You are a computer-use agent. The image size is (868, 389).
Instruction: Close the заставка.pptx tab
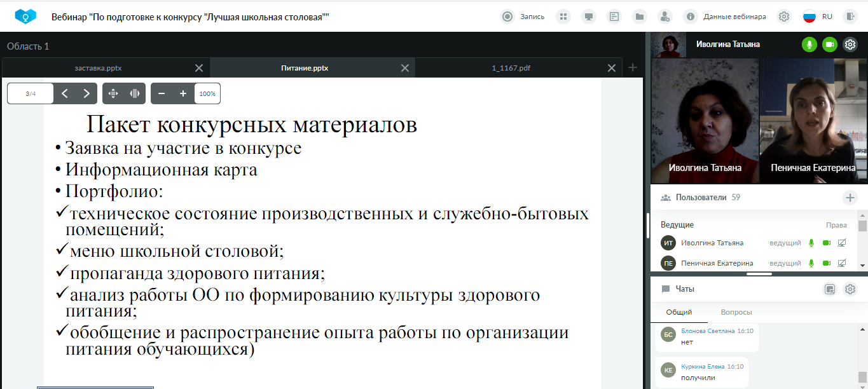[199, 68]
